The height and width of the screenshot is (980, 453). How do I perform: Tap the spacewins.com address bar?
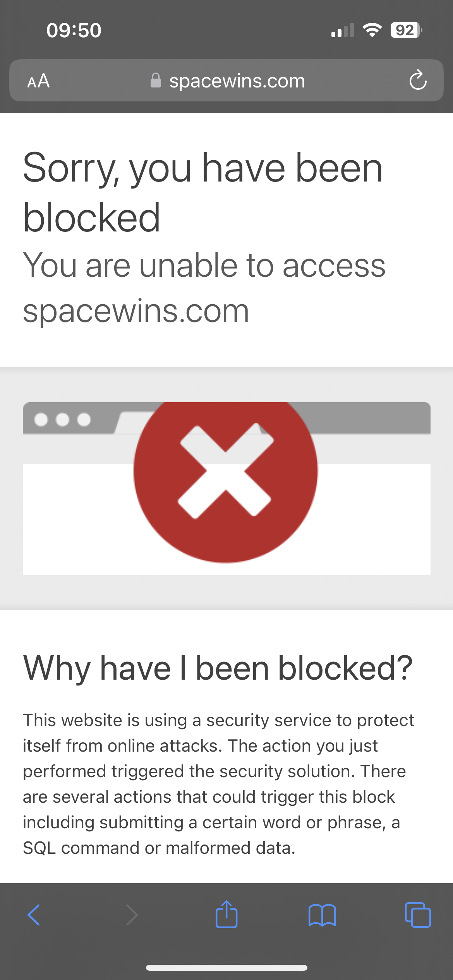(226, 81)
